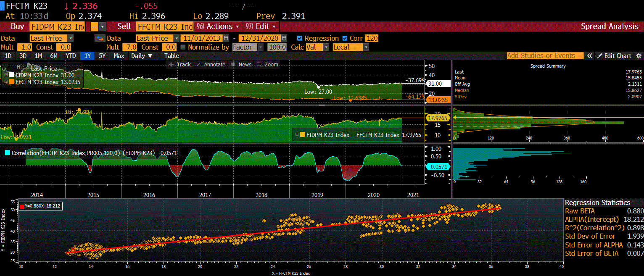Viewport: 644px width, 276px height.
Task: Enable the Normalize by checkbox
Action: 183,47
